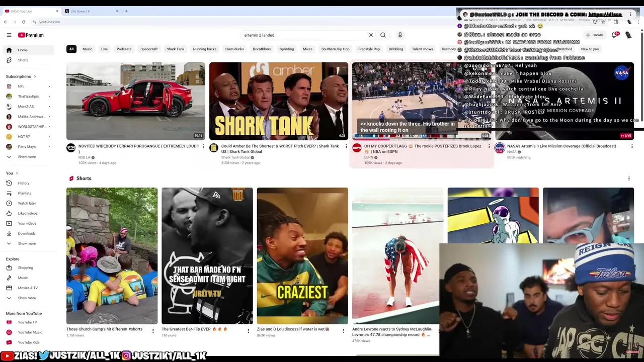Click the Create button
Screen dimensions: 644x362
pos(594,35)
